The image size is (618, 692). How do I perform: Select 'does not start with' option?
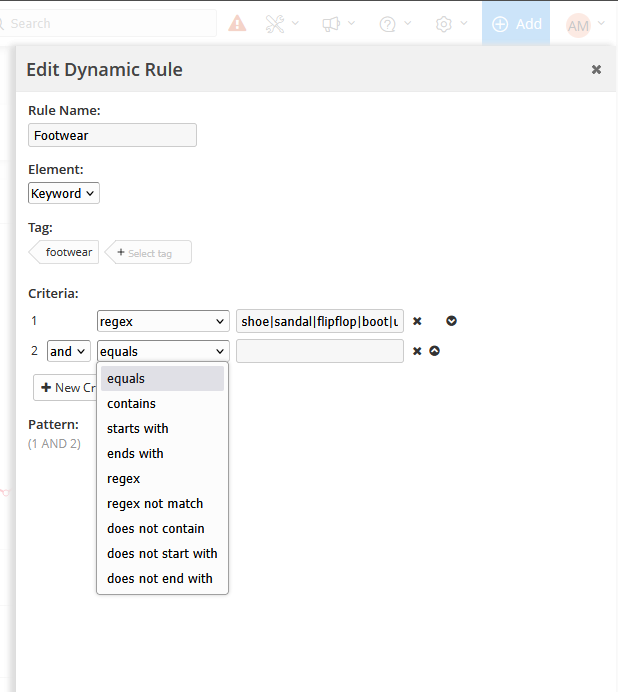162,553
